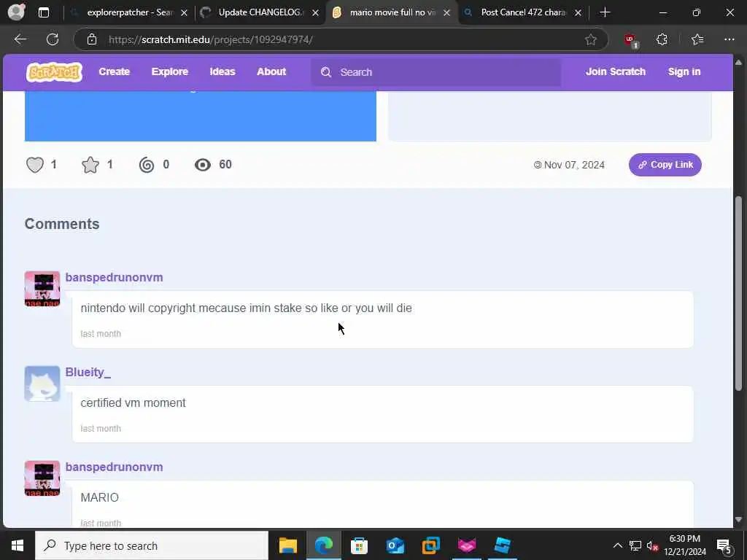Open the VMware taskbar icon
The width and height of the screenshot is (747, 560).
click(x=430, y=545)
